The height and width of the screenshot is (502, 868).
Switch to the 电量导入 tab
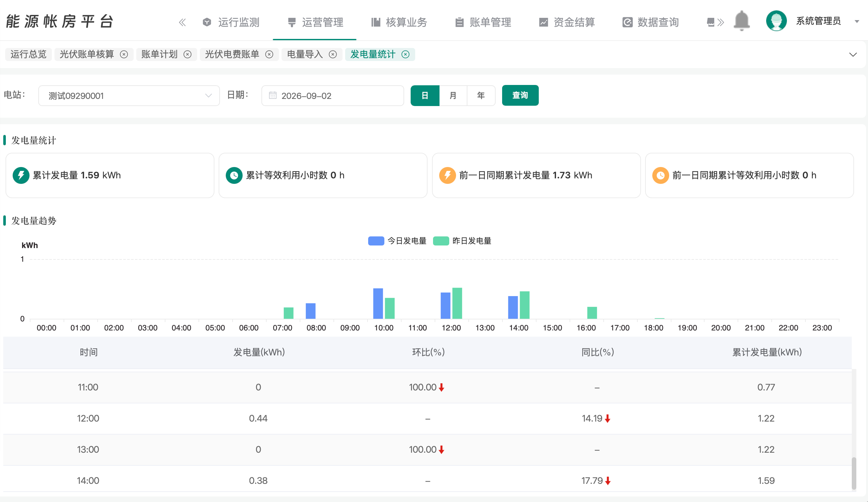[x=305, y=54]
